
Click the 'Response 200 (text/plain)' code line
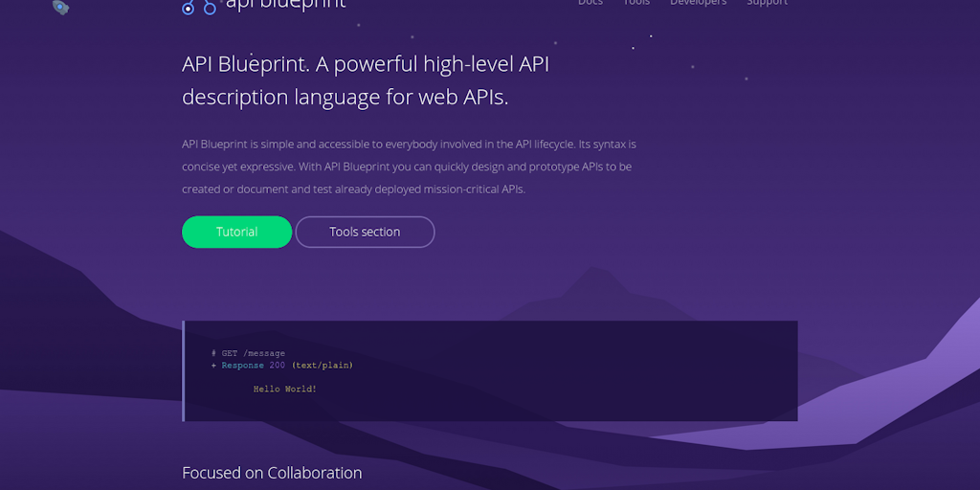[282, 365]
